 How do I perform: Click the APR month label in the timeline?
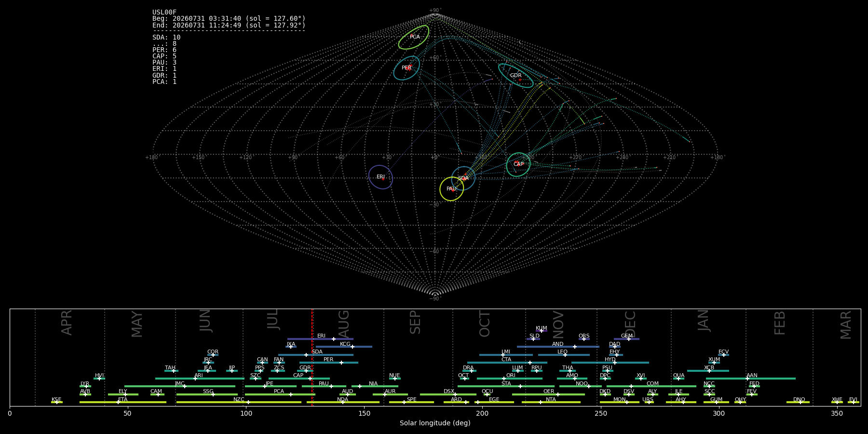67,323
